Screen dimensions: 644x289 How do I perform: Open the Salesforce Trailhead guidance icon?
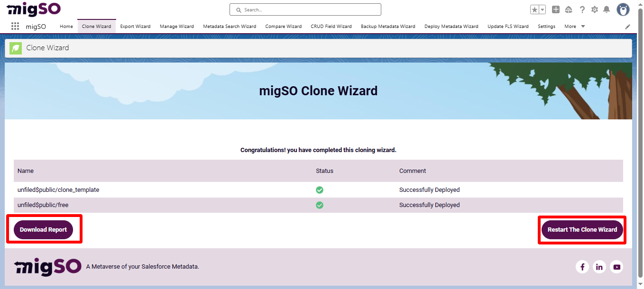pos(569,9)
